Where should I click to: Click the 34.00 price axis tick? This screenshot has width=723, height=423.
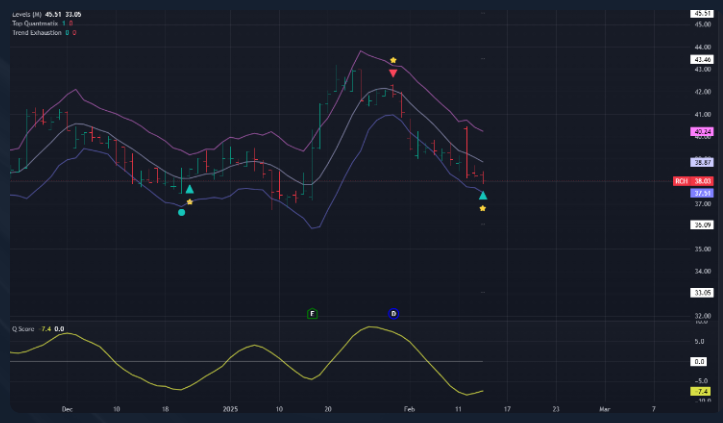click(703, 271)
